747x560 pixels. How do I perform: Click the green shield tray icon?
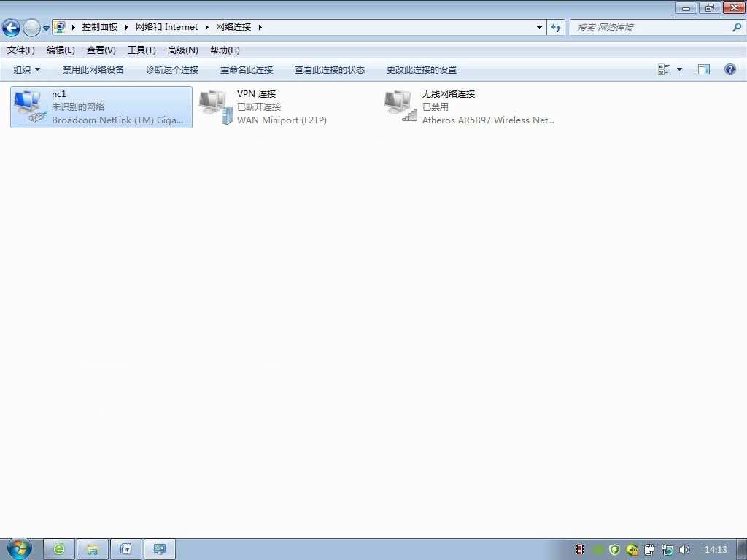614,550
